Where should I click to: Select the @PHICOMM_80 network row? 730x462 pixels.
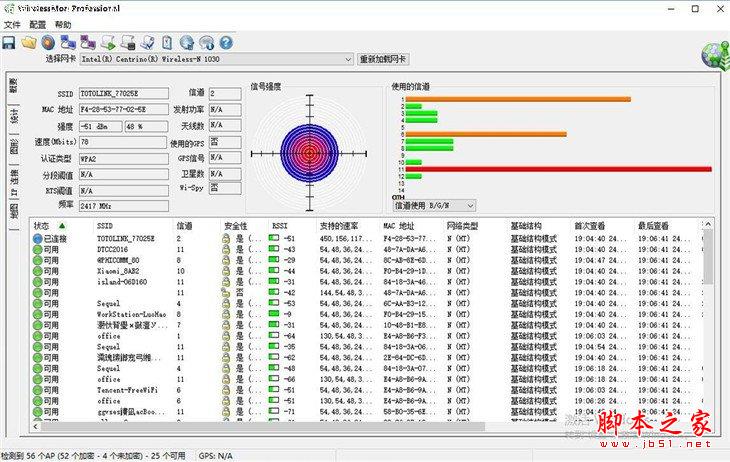pos(365,260)
